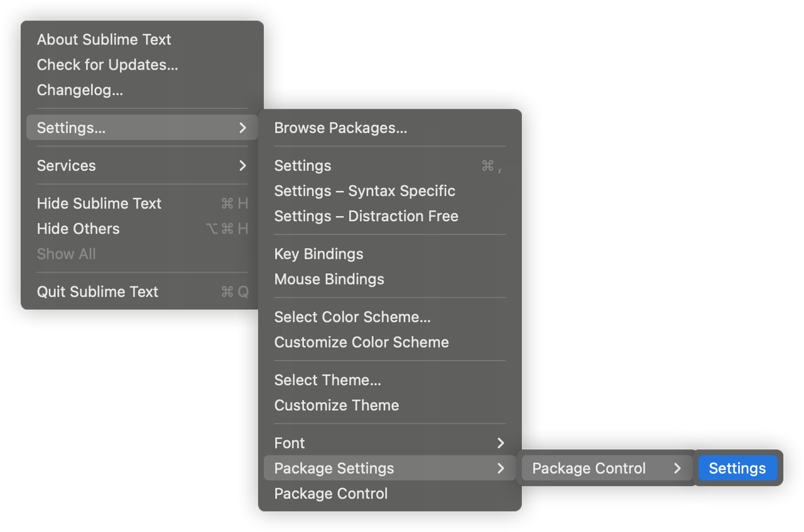This screenshot has height=532, width=804.
Task: Choose Hide Sublime Text
Action: click(x=142, y=204)
